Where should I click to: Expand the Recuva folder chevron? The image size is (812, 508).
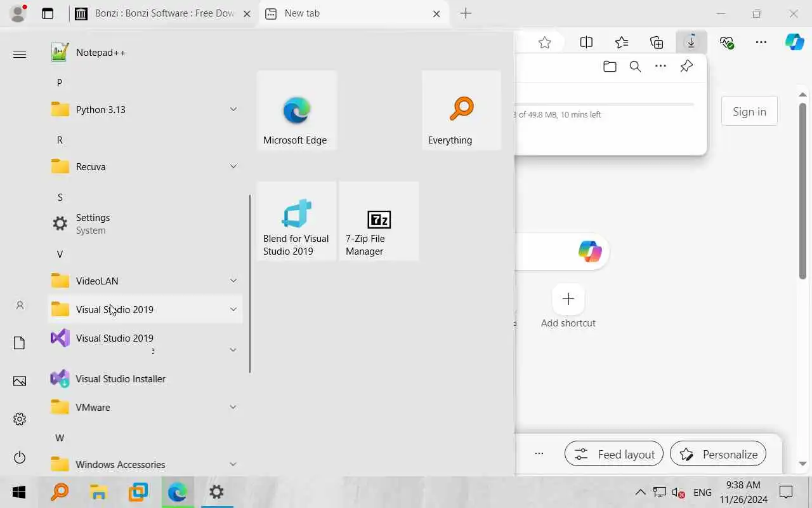pyautogui.click(x=233, y=166)
